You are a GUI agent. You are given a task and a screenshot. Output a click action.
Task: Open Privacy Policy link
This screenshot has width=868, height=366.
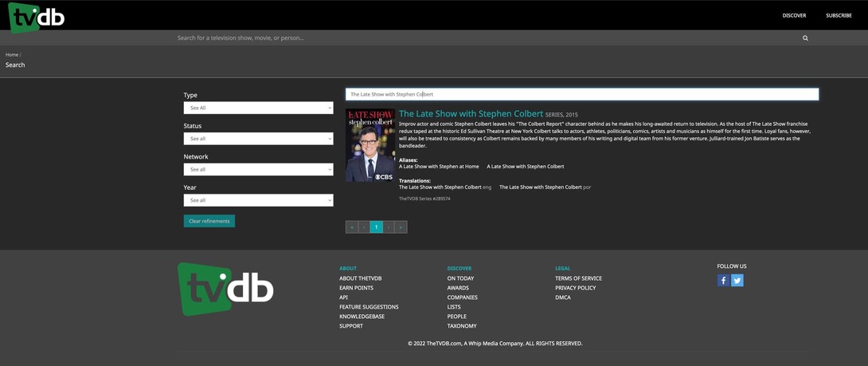point(576,288)
